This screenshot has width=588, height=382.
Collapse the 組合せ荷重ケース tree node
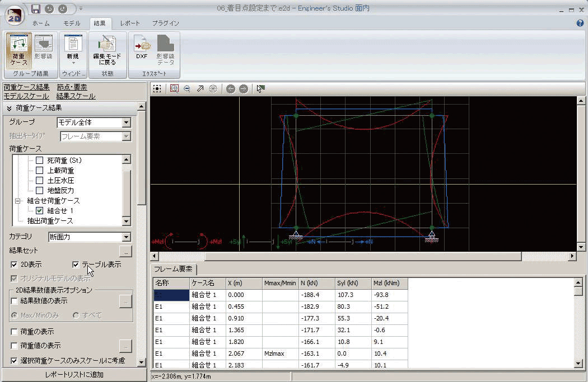pyautogui.click(x=17, y=201)
